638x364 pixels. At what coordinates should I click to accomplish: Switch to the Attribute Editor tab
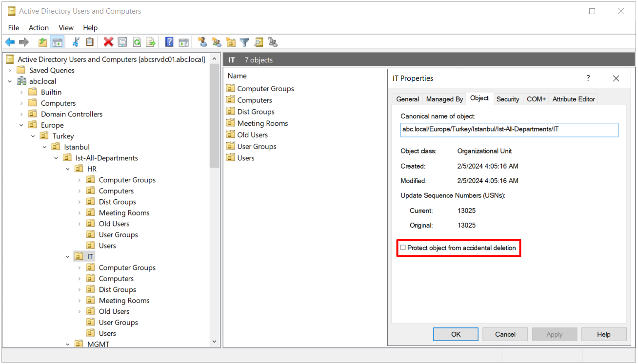click(x=574, y=99)
